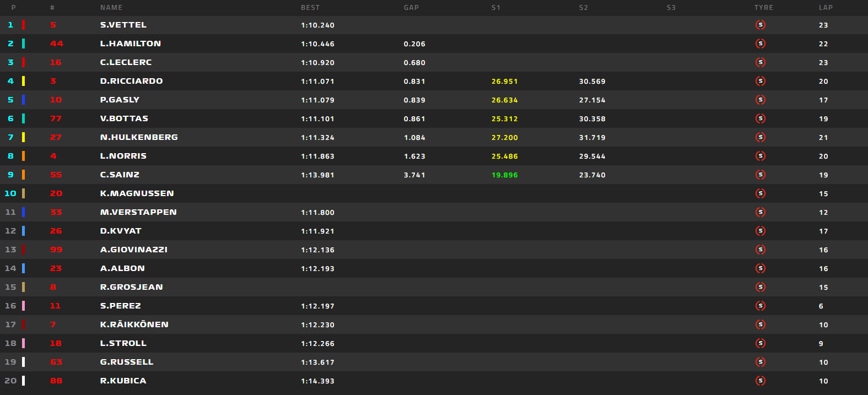The image size is (868, 395).
Task: Click the LAP column header
Action: click(x=826, y=8)
